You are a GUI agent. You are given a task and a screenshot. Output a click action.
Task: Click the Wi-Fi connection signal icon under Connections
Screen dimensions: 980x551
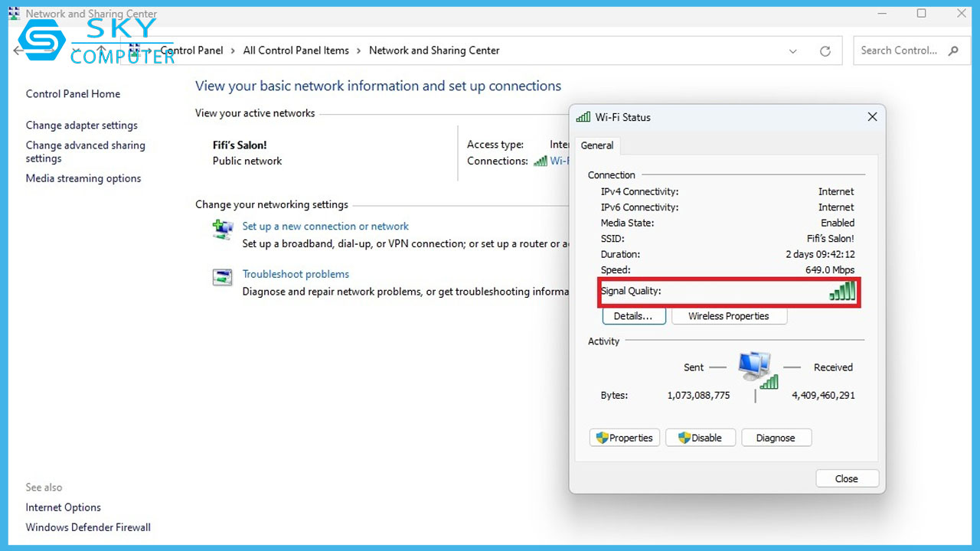[x=541, y=161]
